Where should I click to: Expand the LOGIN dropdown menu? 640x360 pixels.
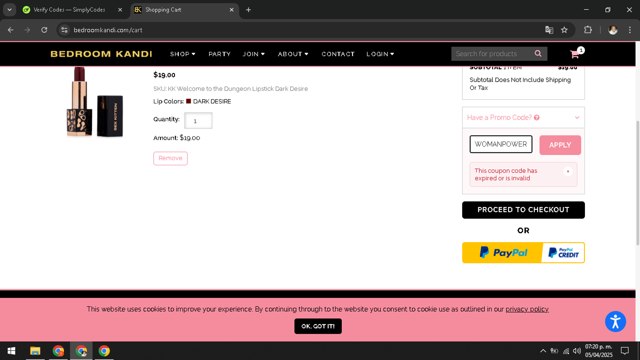380,54
